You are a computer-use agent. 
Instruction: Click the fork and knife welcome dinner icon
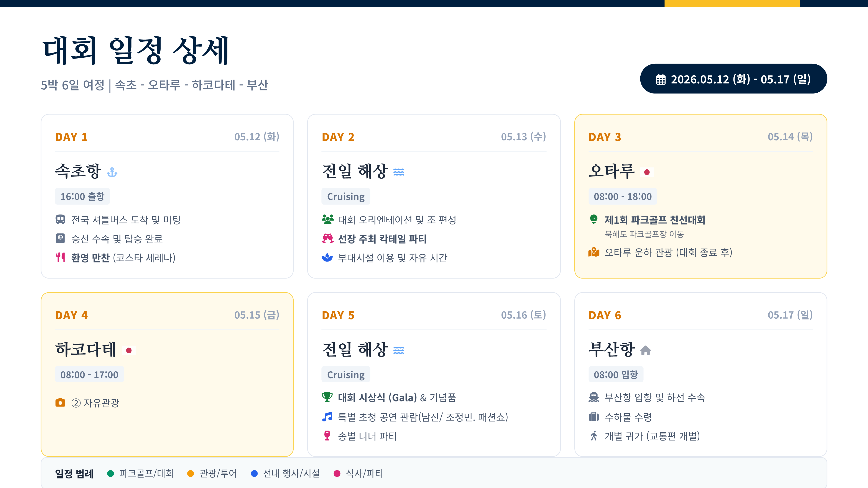click(x=60, y=257)
